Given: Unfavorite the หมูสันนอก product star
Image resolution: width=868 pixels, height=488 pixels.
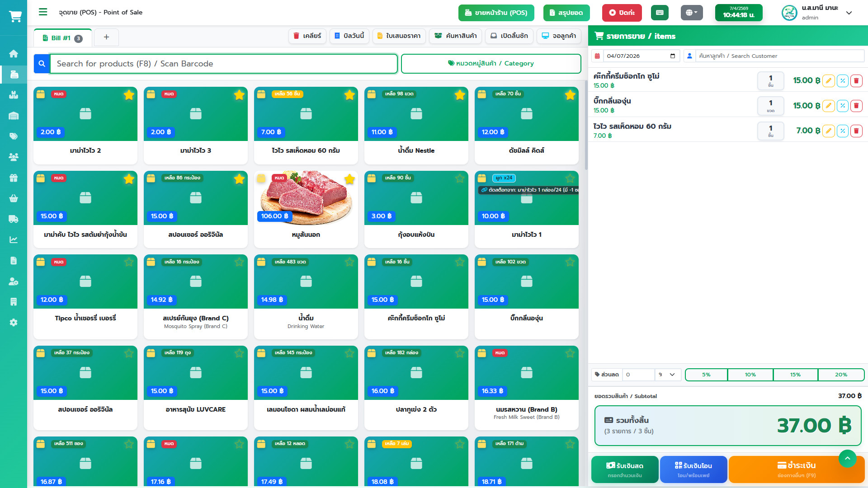Looking at the screenshot, I should coord(349,179).
